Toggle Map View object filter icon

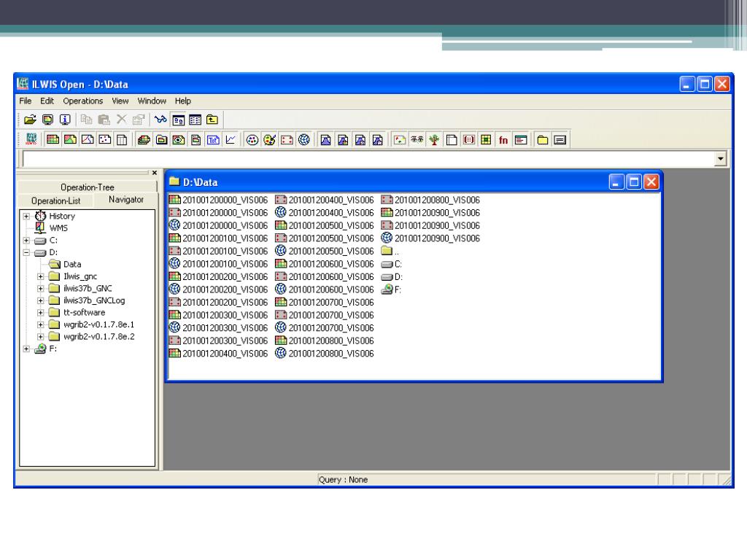coord(179,139)
